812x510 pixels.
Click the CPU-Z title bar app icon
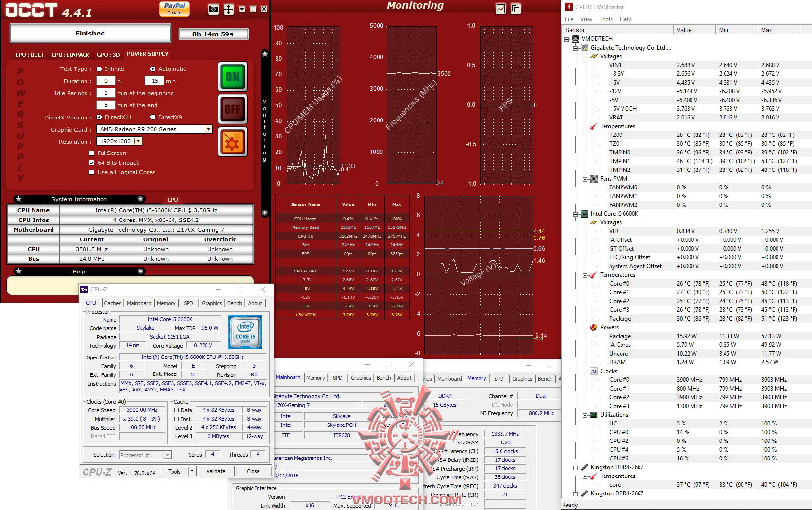(x=84, y=289)
